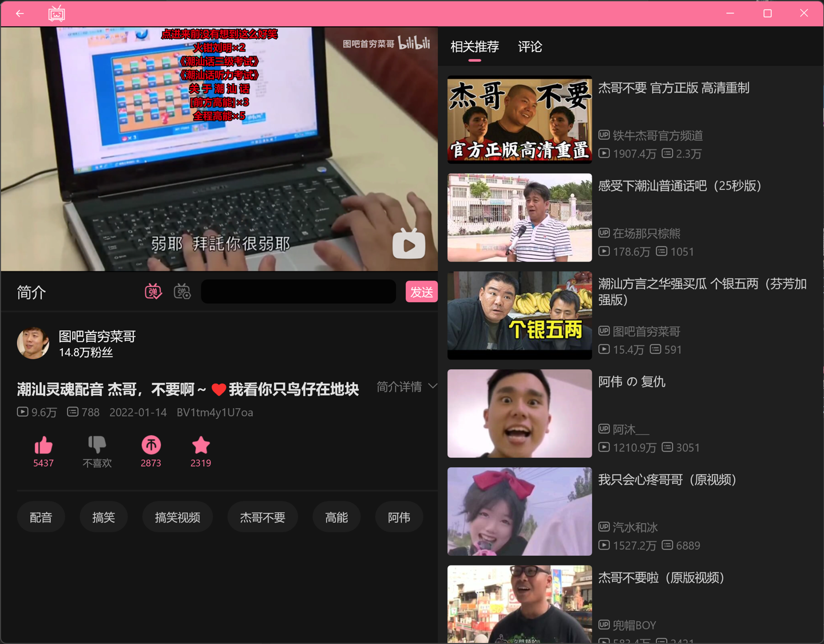Image resolution: width=824 pixels, height=644 pixels.
Task: Open the 杰哥不要 官方正版 video thumbnail
Action: (x=519, y=120)
